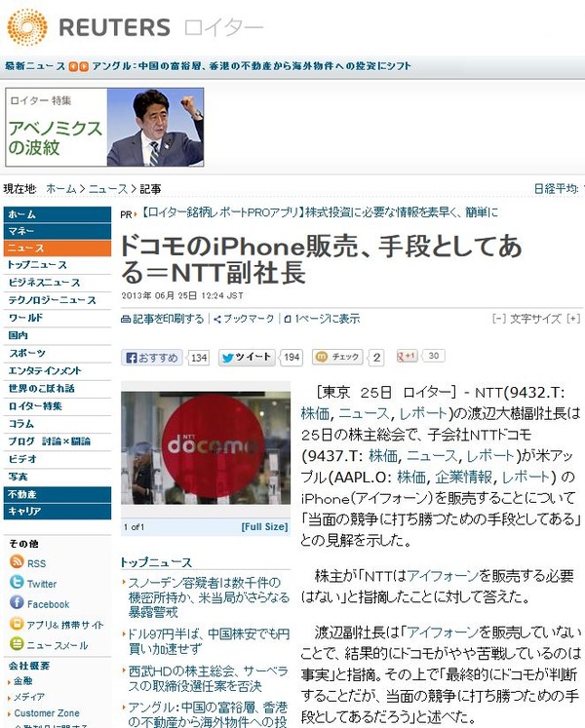Click breadcrumb ホーム link
Screen dimensions: 585x728
(x=61, y=189)
